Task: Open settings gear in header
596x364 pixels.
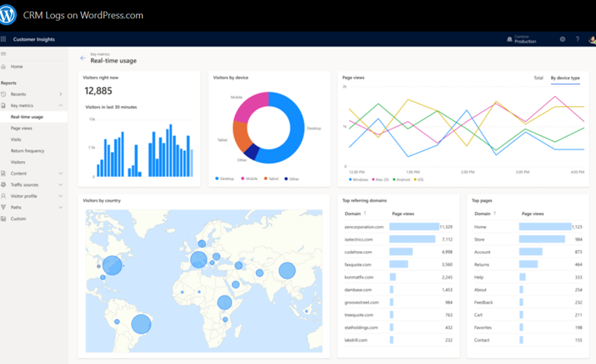Action: 562,39
